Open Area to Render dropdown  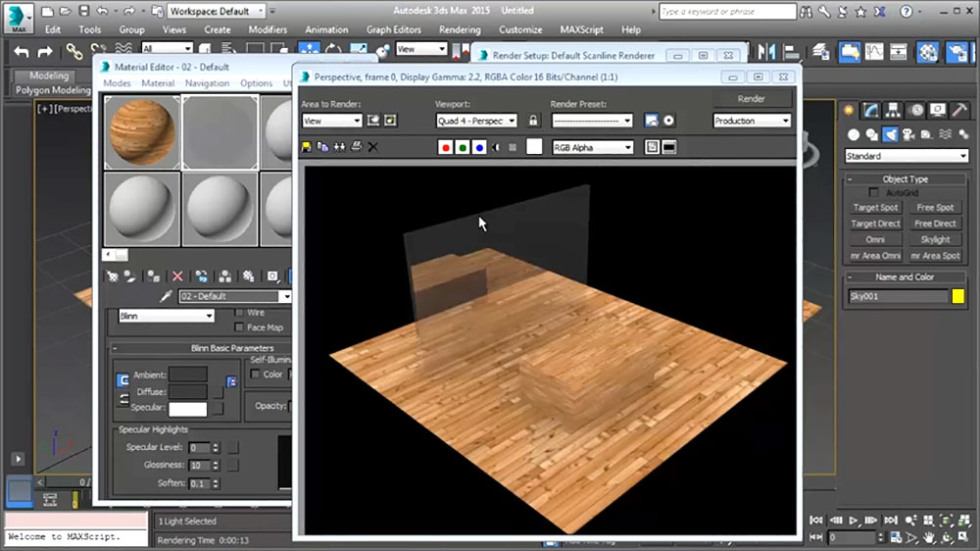(x=332, y=121)
